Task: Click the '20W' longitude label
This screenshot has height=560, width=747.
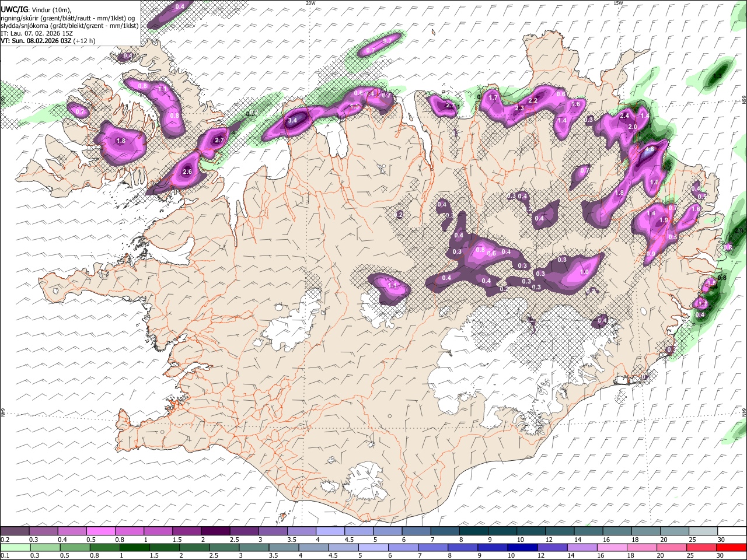Action: (310, 3)
